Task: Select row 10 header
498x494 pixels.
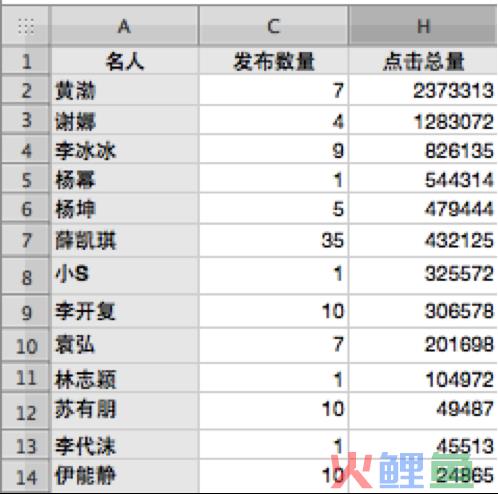Action: pos(25,345)
